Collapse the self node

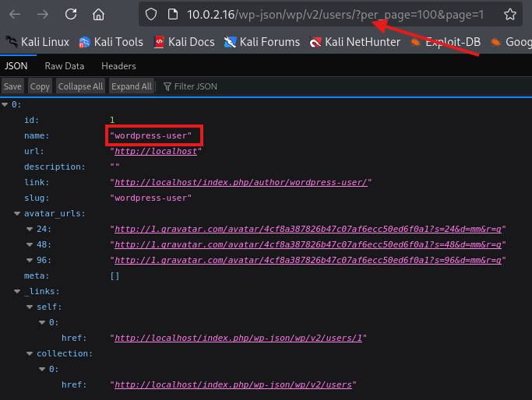coord(30,307)
